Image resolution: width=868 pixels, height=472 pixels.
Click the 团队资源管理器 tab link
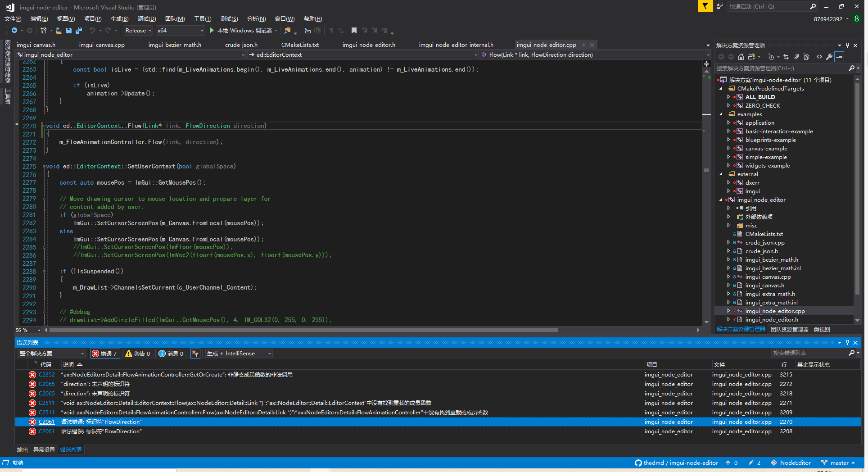[x=789, y=329]
